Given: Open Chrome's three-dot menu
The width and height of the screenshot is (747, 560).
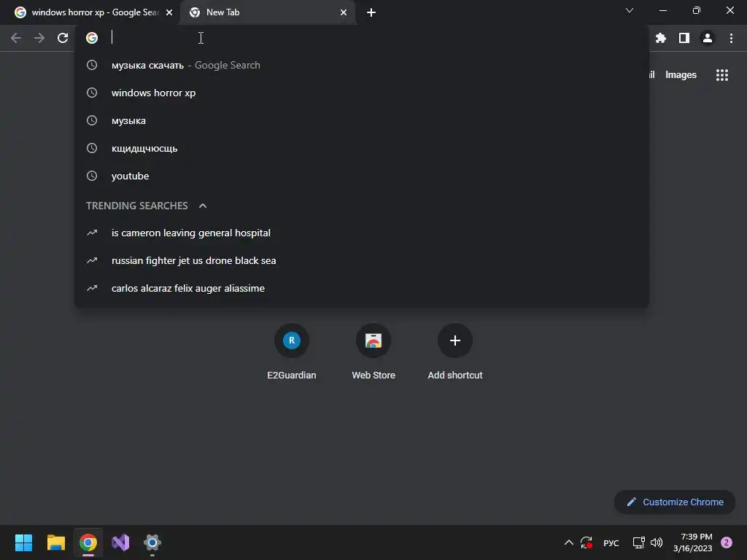Looking at the screenshot, I should [731, 38].
